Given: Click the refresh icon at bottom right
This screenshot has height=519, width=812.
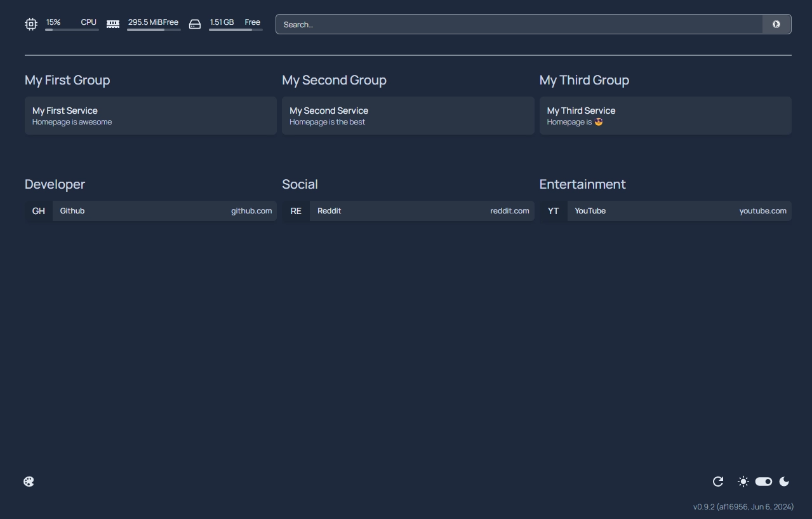Looking at the screenshot, I should (x=718, y=482).
